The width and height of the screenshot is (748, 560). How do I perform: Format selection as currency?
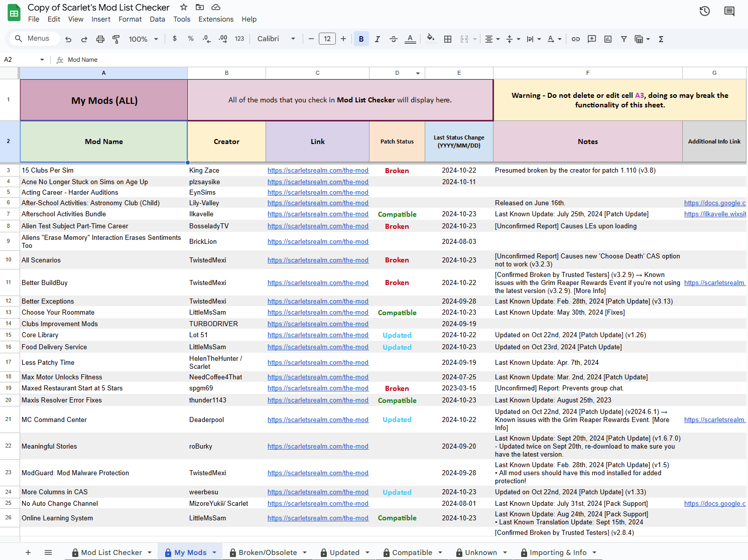174,39
